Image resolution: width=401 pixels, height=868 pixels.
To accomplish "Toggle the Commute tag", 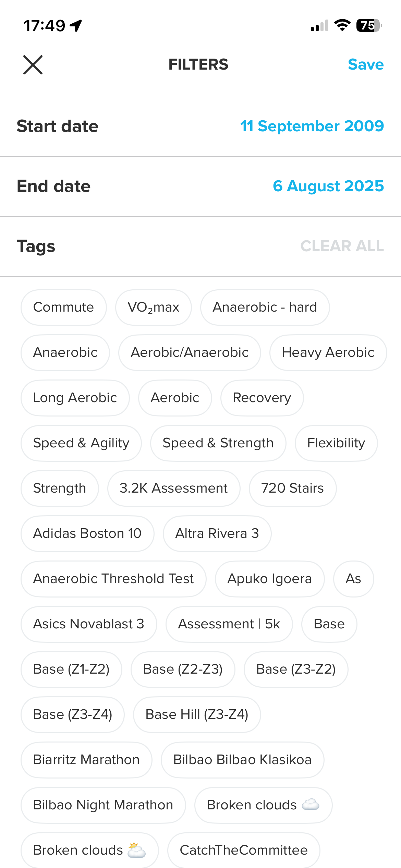I will click(64, 307).
